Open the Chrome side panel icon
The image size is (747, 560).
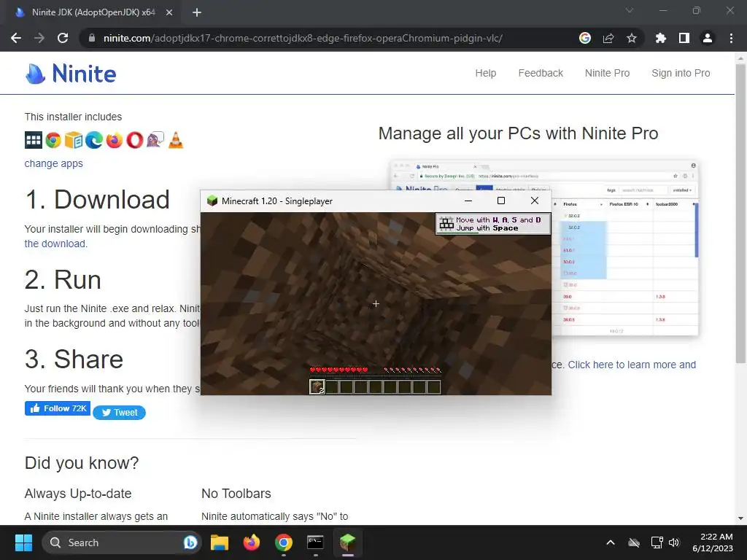684,38
